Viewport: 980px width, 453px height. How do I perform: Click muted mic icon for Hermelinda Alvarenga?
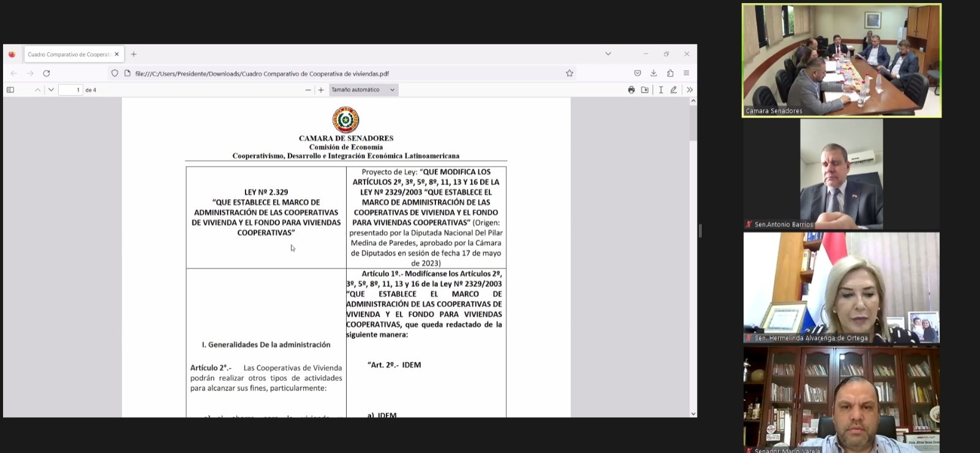[748, 338]
